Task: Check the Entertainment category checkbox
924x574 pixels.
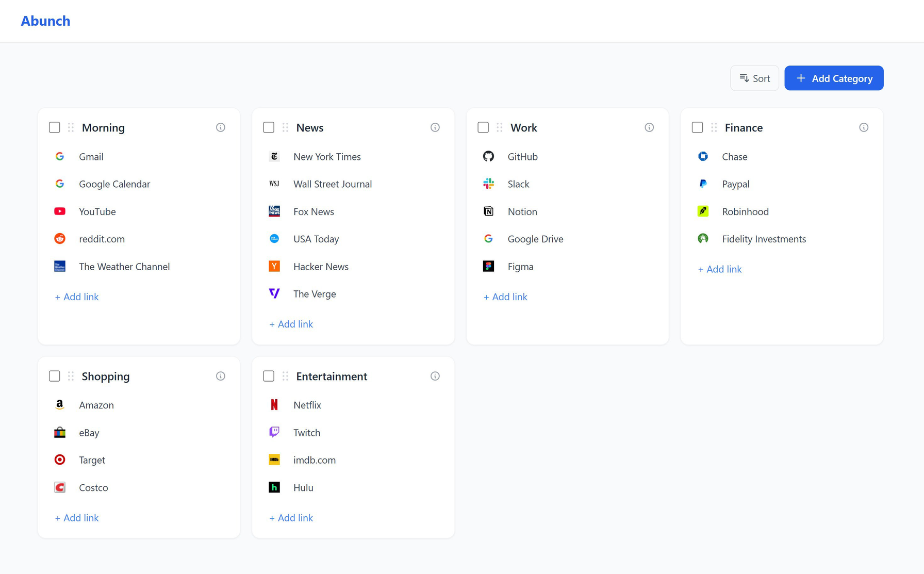Action: (269, 376)
